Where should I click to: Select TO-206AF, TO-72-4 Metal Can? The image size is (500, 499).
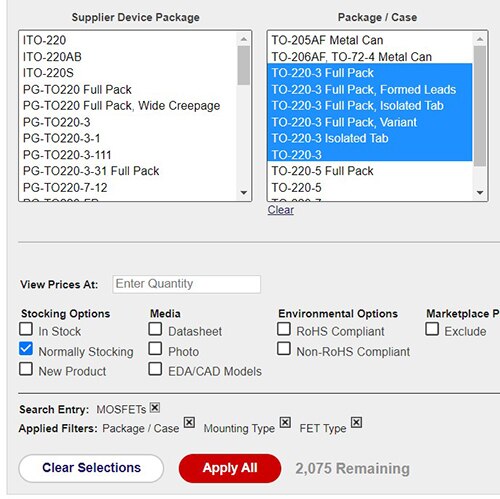(370, 57)
